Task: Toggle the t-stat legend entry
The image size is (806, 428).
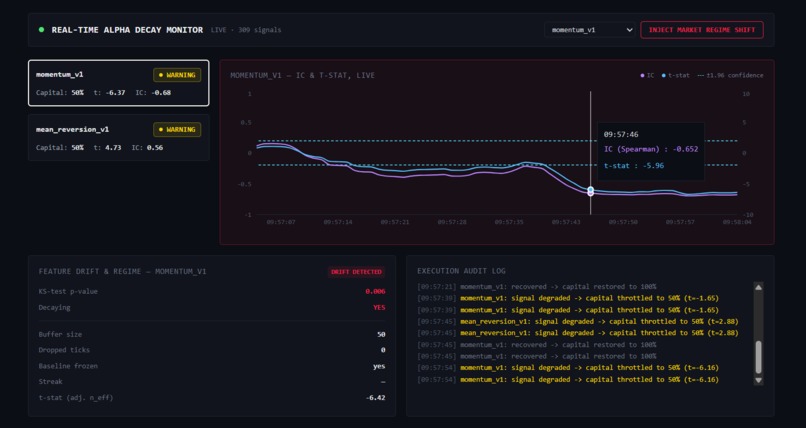Action: point(676,76)
